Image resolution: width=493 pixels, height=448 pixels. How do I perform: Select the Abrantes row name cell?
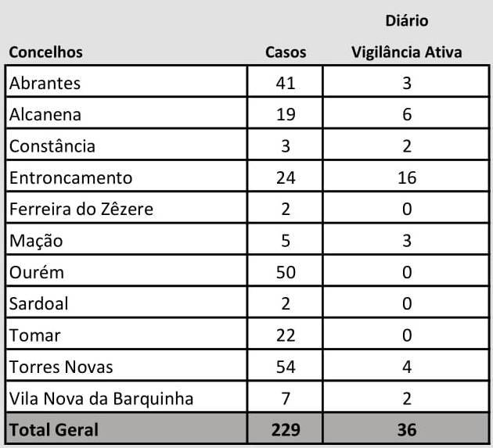tap(127, 81)
